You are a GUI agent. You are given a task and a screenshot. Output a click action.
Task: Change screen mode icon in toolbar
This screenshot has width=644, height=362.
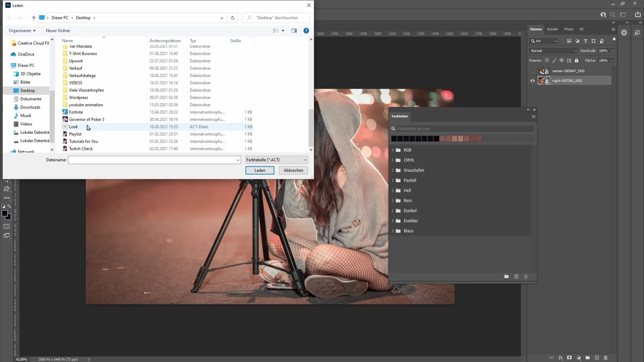(x=7, y=236)
